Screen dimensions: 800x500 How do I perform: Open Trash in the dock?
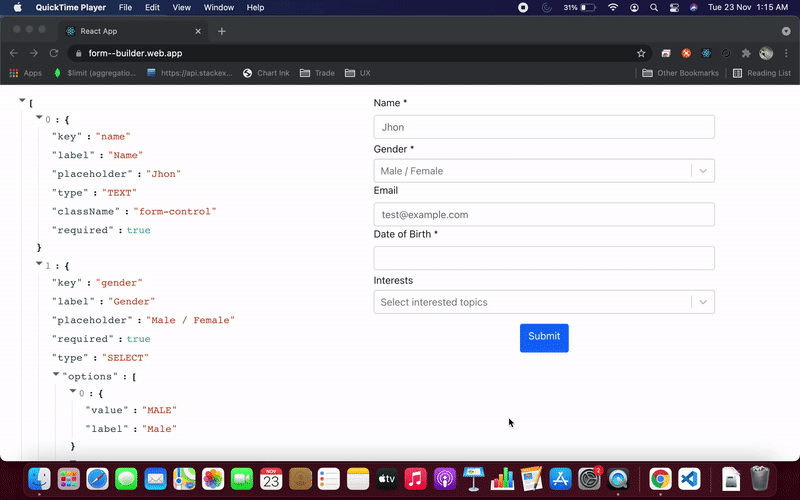[760, 479]
